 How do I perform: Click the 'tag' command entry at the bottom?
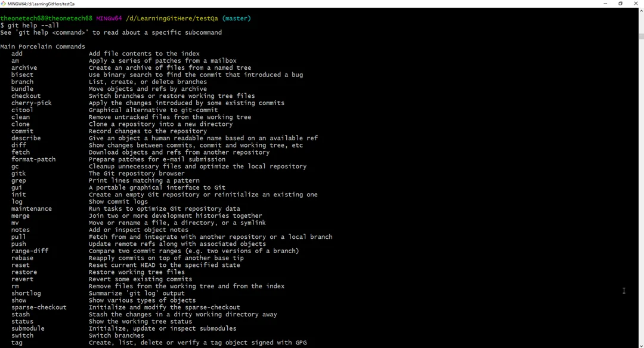(16, 342)
